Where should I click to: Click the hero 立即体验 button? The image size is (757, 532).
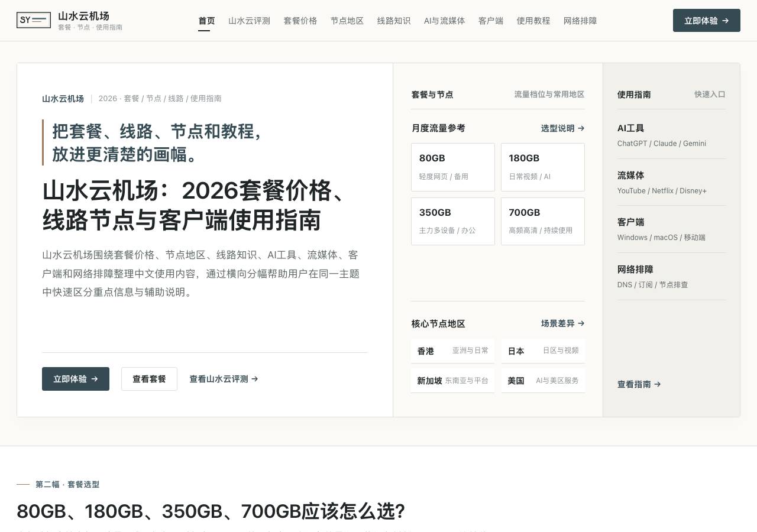[x=76, y=379]
